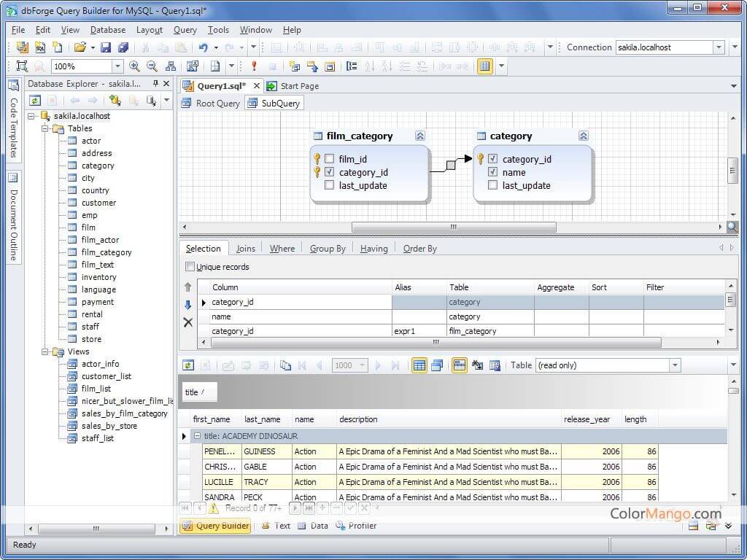
Task: Collapse the Views folder node
Action: (x=44, y=352)
